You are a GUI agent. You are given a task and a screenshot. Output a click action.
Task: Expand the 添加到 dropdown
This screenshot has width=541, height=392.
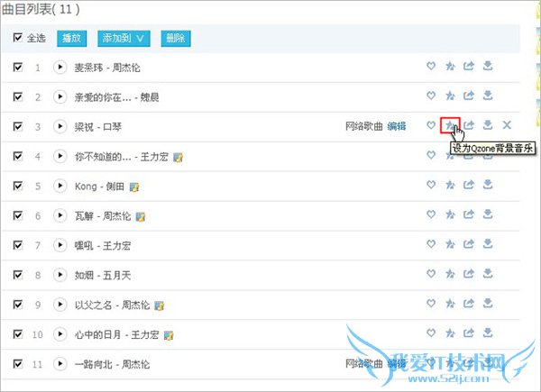click(124, 38)
